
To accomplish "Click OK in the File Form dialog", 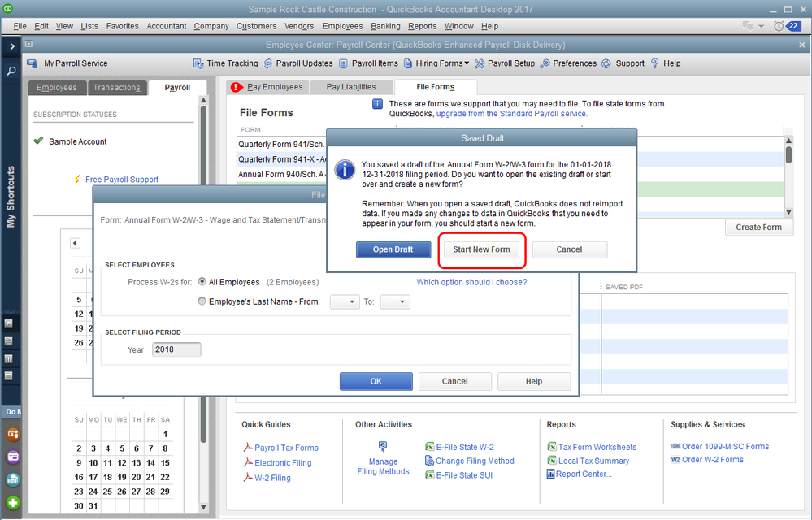I will point(376,381).
